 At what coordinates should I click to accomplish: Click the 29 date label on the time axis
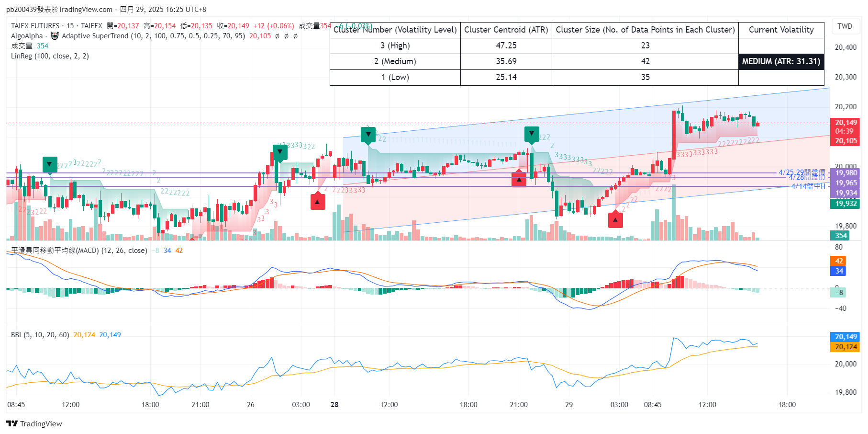pyautogui.click(x=569, y=405)
